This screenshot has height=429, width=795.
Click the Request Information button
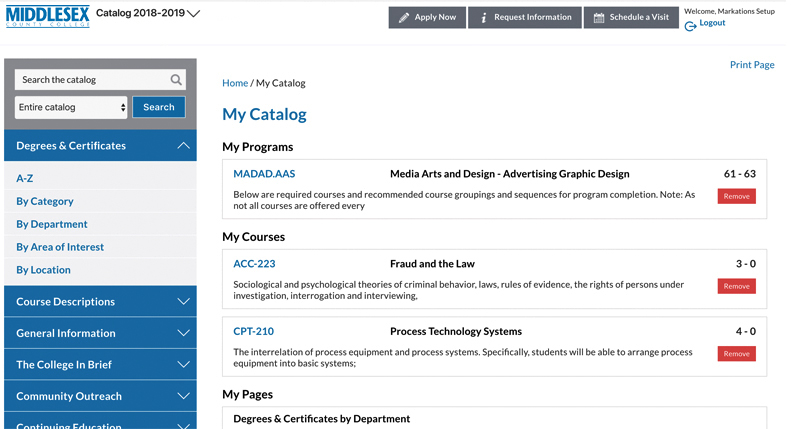click(525, 18)
